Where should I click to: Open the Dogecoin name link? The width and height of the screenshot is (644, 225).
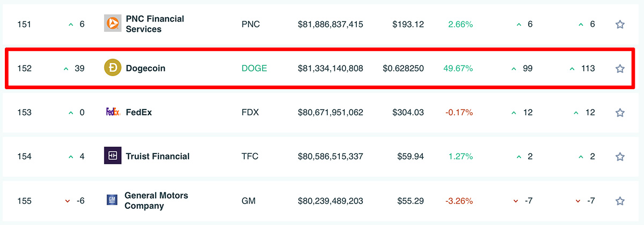(145, 68)
